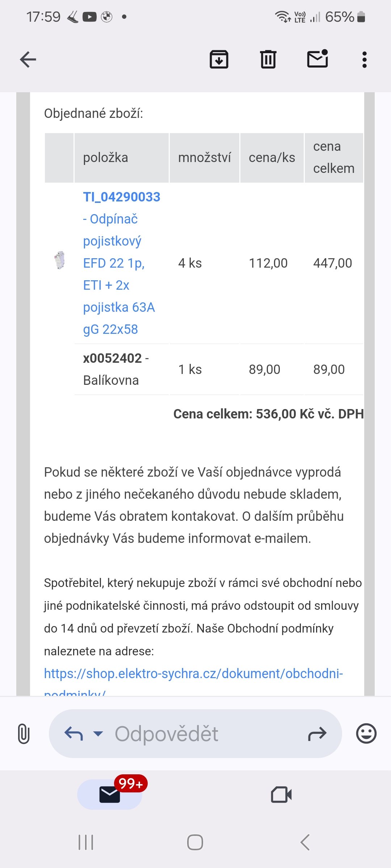Tap the forward arrow icon
The width and height of the screenshot is (391, 868).
[x=317, y=734]
